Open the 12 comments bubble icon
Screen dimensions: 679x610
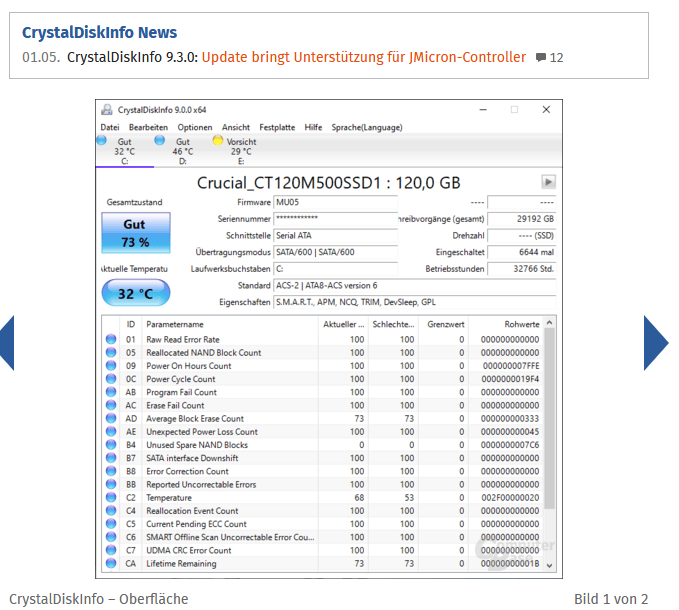tap(540, 58)
